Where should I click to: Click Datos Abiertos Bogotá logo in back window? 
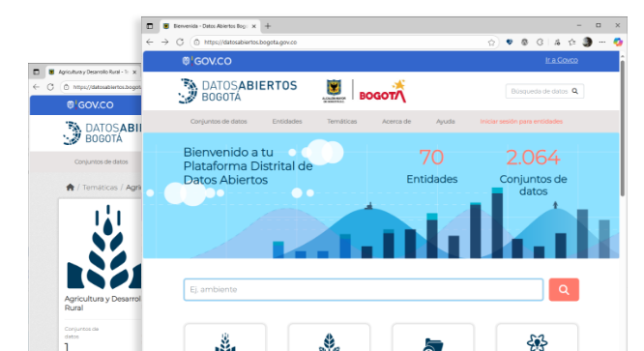102,133
